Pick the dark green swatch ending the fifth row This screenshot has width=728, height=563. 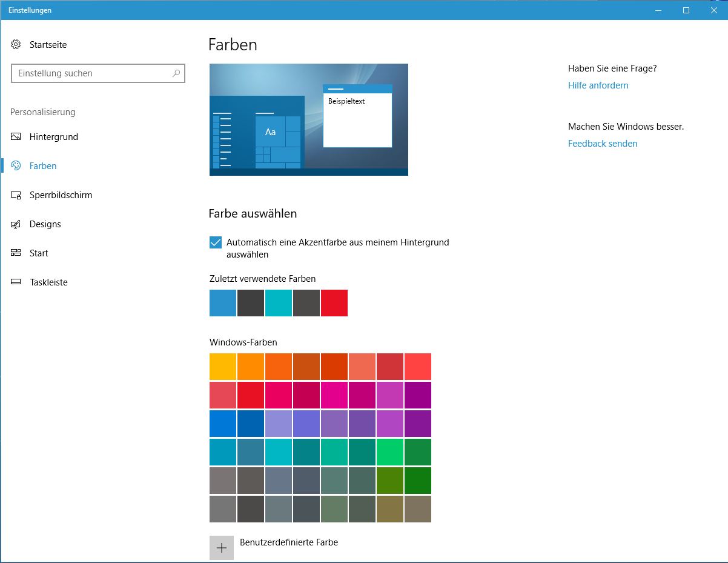pyautogui.click(x=418, y=481)
